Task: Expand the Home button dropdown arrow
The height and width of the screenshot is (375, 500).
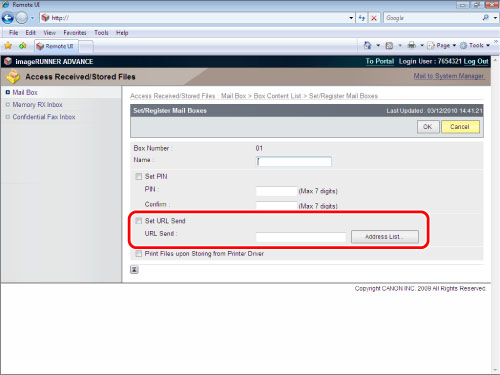Action: pos(378,45)
